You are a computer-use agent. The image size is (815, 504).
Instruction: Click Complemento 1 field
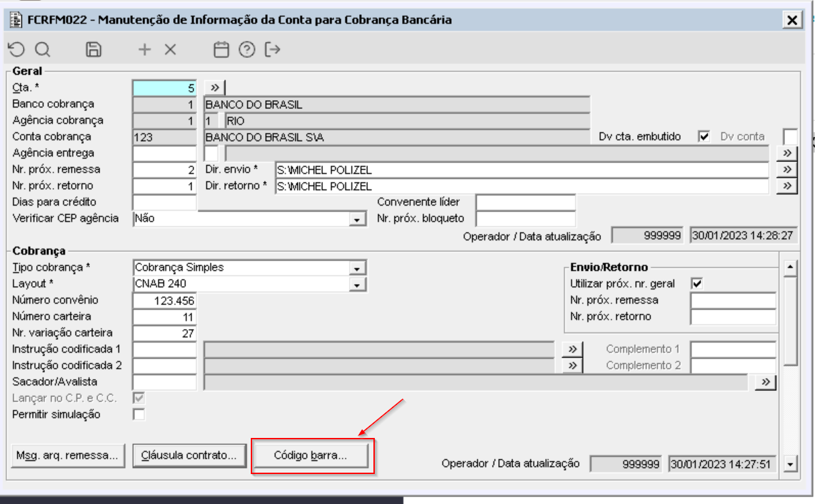point(733,349)
